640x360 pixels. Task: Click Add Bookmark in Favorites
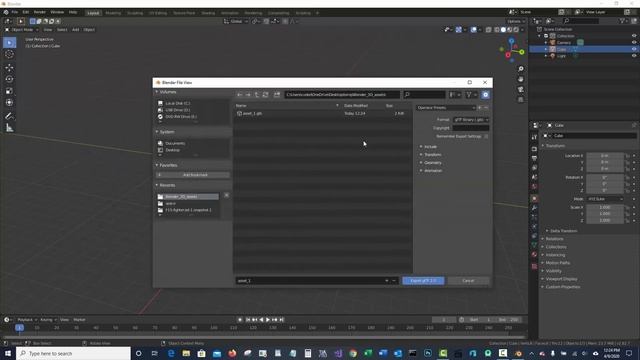[x=193, y=175]
